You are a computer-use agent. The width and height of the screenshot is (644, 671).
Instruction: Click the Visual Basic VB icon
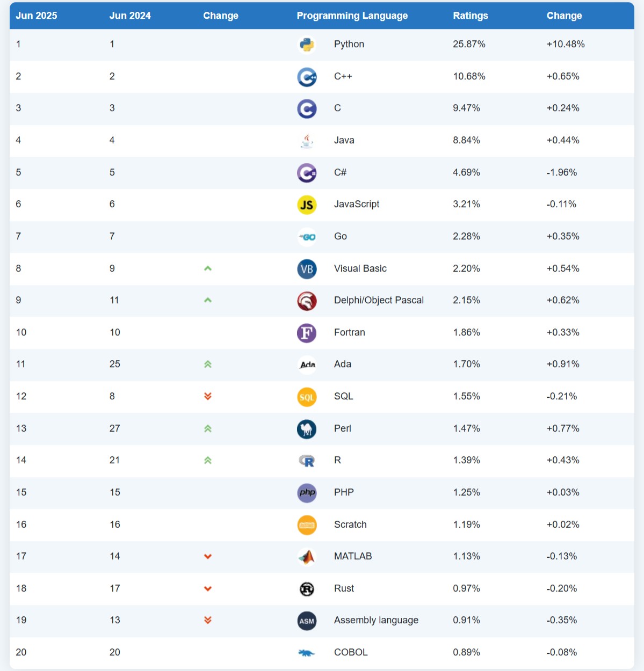coord(307,269)
